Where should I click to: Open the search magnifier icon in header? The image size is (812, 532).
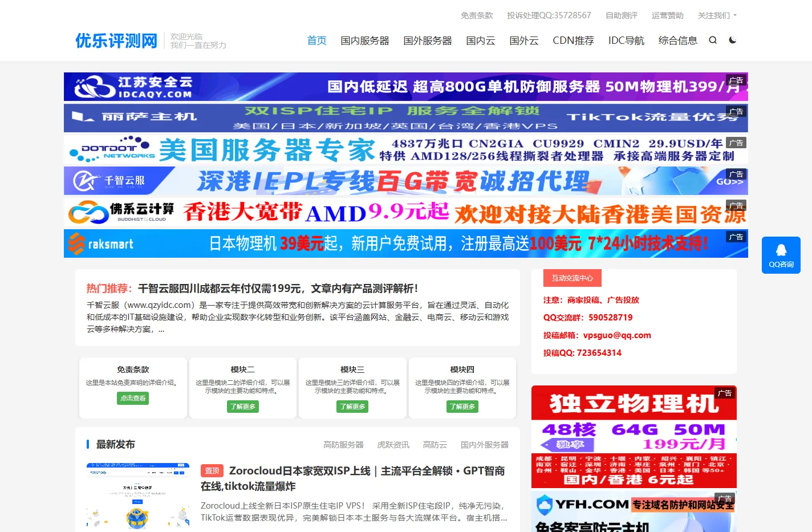click(713, 40)
